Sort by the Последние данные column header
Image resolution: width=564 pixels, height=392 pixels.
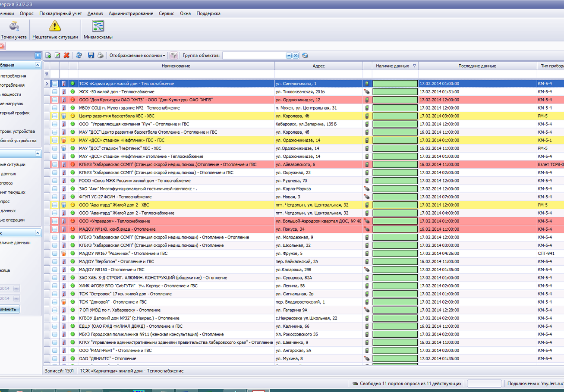point(477,66)
